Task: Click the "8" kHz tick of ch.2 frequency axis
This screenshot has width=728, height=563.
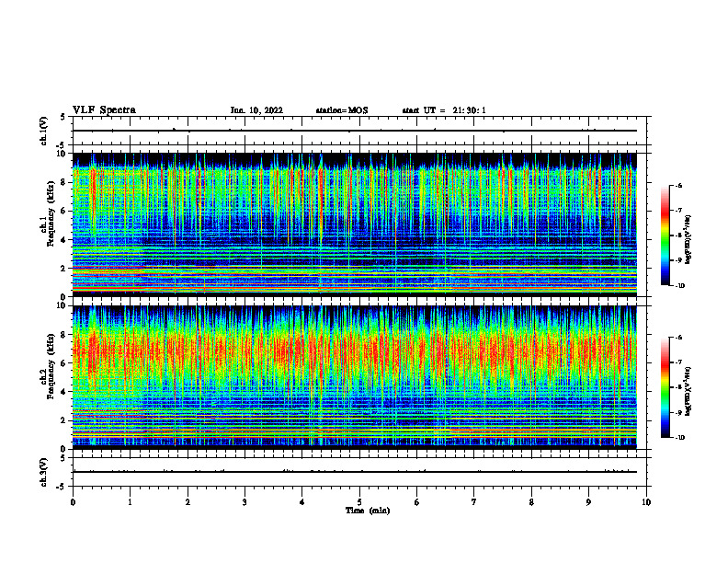Action: (64, 335)
